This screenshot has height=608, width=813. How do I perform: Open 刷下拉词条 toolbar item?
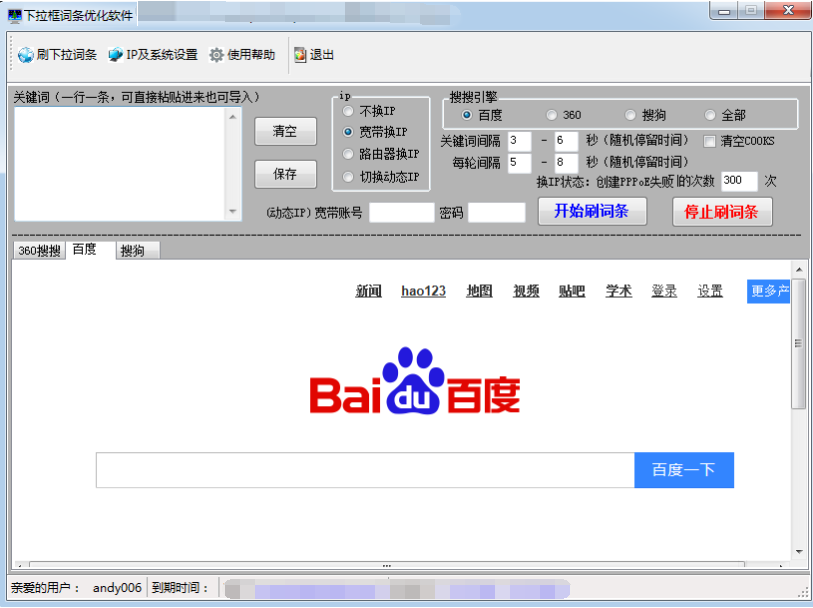(57, 55)
